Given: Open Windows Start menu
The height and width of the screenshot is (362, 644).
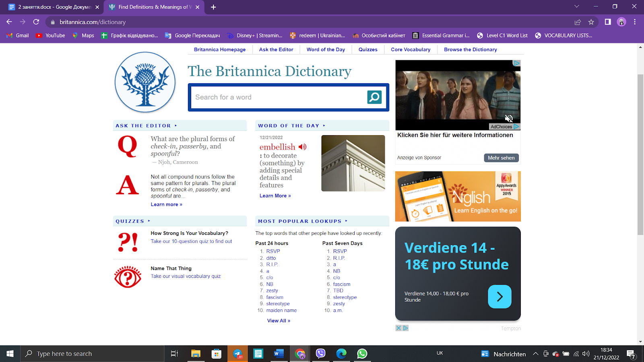Looking at the screenshot, I should 10,354.
